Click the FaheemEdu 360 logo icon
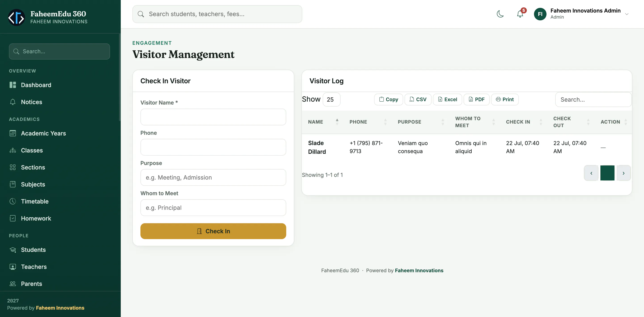The height and width of the screenshot is (317, 644). click(x=16, y=17)
